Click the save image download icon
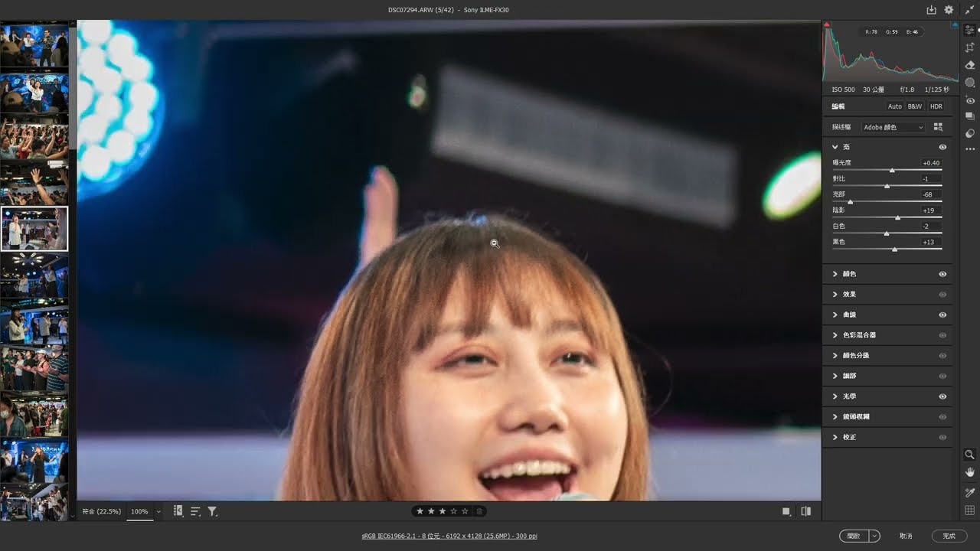The width and height of the screenshot is (980, 551). coord(931,10)
